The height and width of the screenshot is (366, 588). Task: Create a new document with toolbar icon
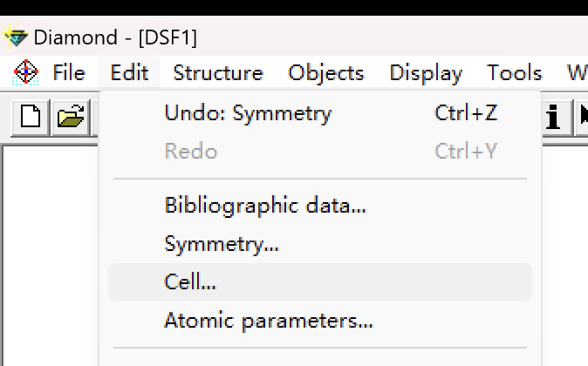(x=30, y=118)
